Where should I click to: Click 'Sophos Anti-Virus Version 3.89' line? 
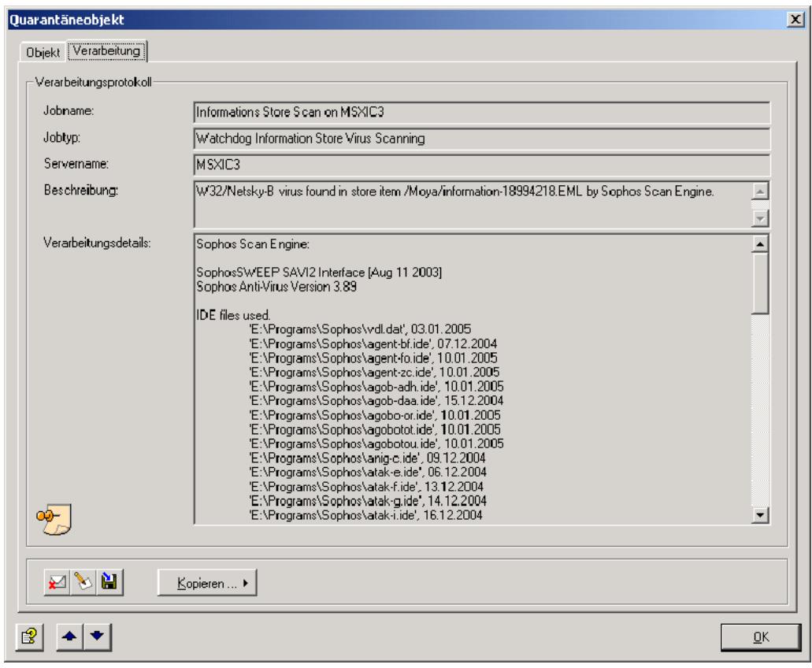click(x=276, y=287)
